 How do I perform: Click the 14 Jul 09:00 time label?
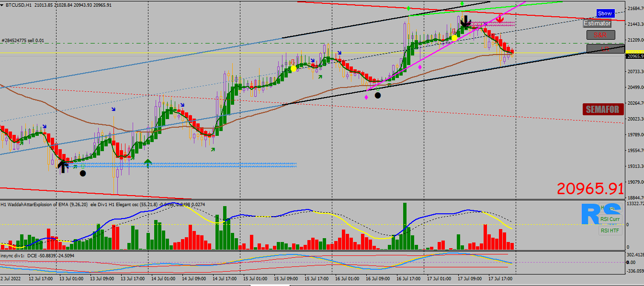coord(194,278)
